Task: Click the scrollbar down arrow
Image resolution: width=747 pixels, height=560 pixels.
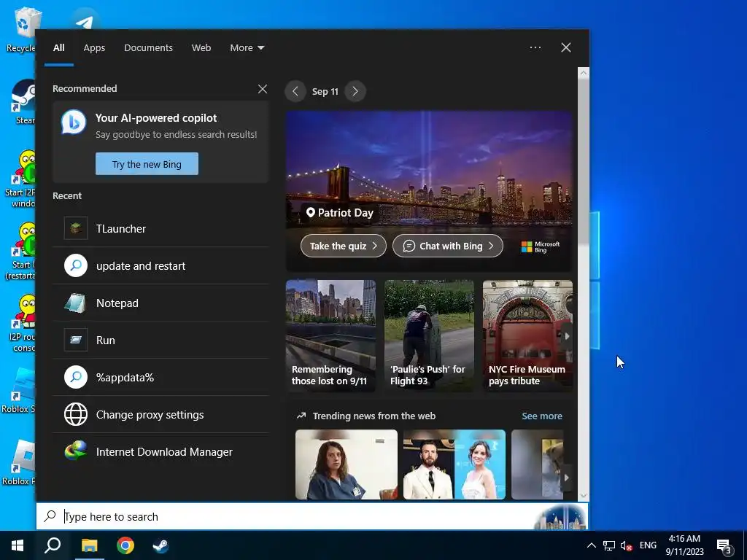Action: coord(583,496)
